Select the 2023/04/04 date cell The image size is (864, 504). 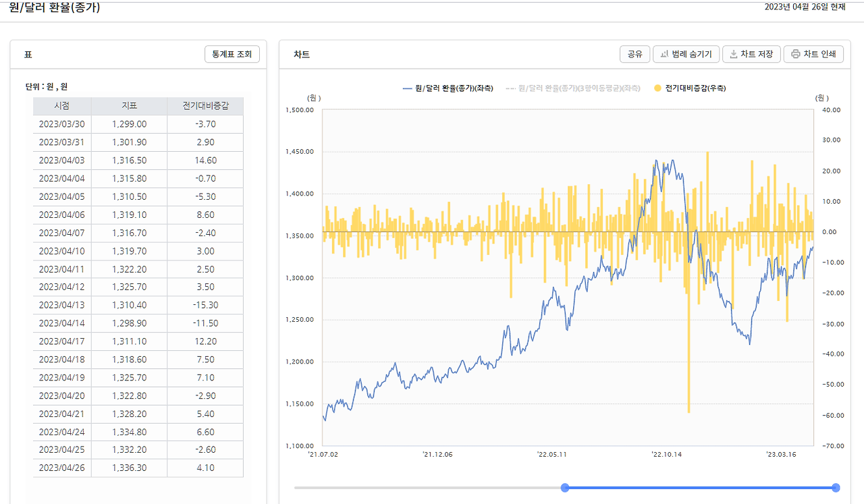pyautogui.click(x=62, y=179)
